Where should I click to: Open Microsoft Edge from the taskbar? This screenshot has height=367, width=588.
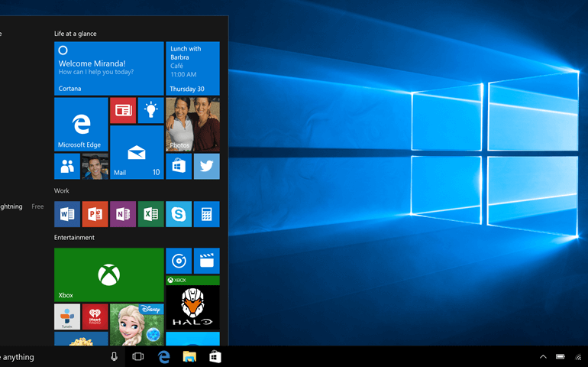pyautogui.click(x=164, y=356)
